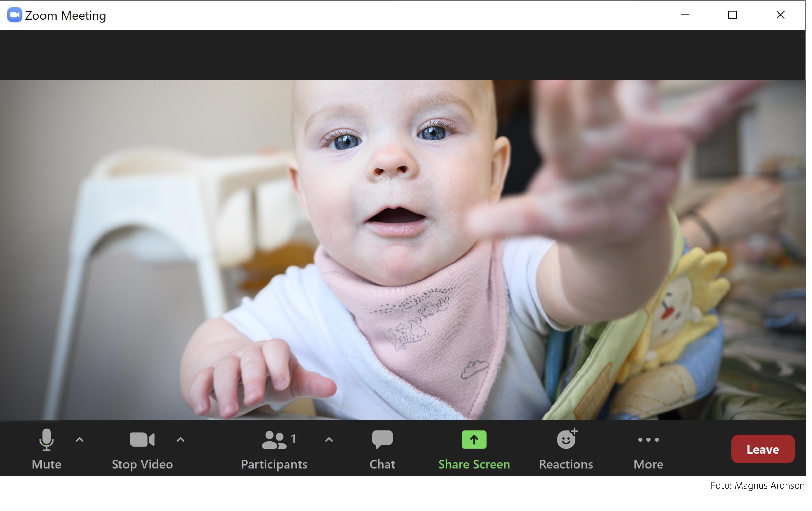Close the Zoom Meeting window
The width and height of the screenshot is (812, 511).
pos(781,15)
